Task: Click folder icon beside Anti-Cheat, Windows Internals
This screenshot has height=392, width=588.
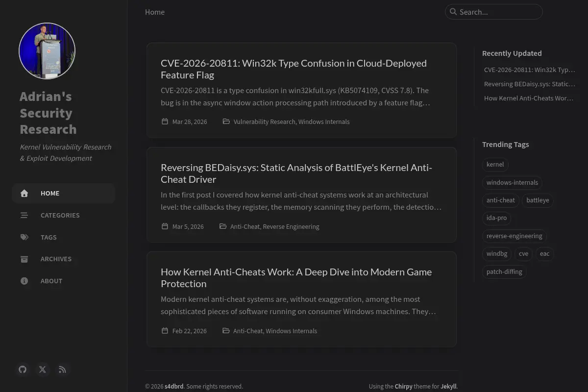Action: [x=226, y=331]
